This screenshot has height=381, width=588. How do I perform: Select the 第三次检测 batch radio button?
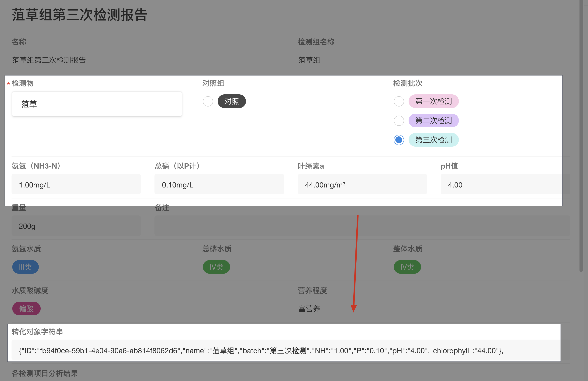(x=399, y=140)
